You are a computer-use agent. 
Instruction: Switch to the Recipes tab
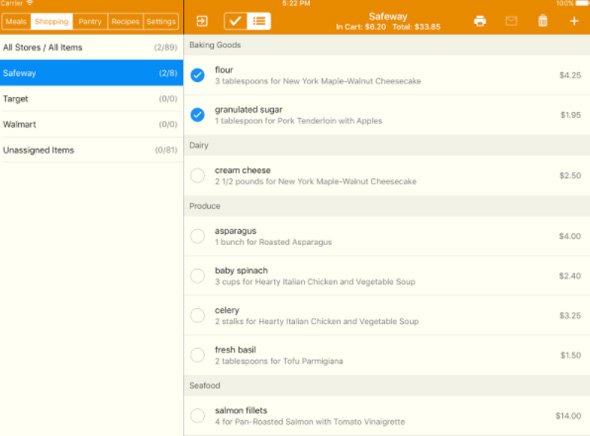pos(125,21)
